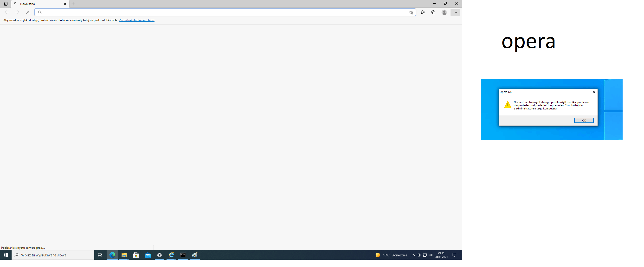Launch Internet Explorer from the taskbar

tap(171, 255)
